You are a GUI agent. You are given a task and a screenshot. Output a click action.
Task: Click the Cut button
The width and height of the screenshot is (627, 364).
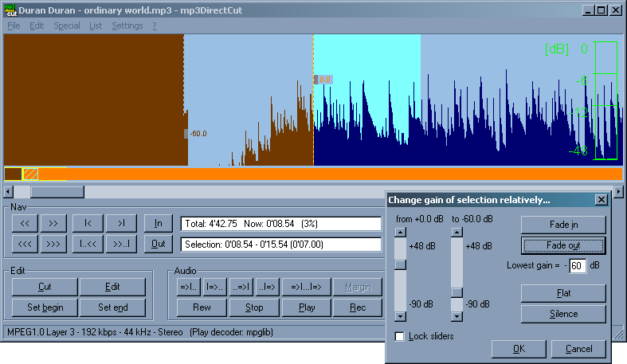coord(45,287)
